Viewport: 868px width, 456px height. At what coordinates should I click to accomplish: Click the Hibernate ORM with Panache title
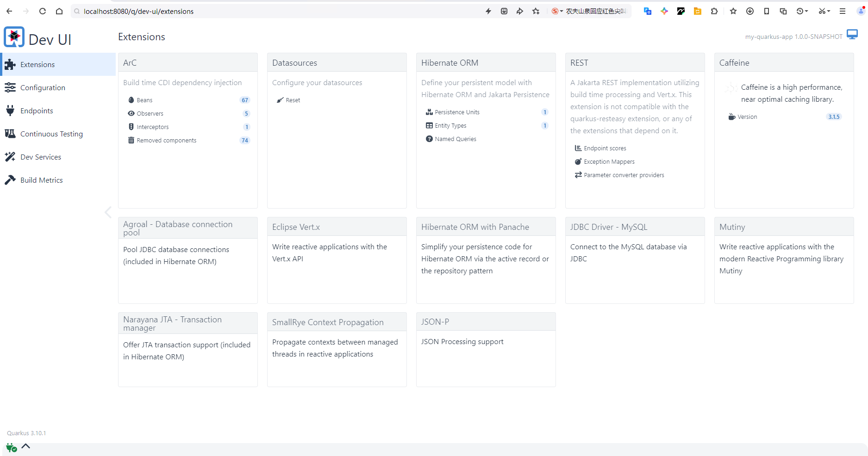point(475,227)
